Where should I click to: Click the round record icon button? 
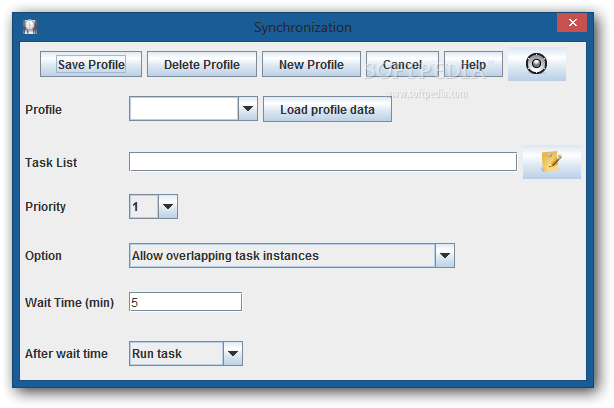(536, 64)
